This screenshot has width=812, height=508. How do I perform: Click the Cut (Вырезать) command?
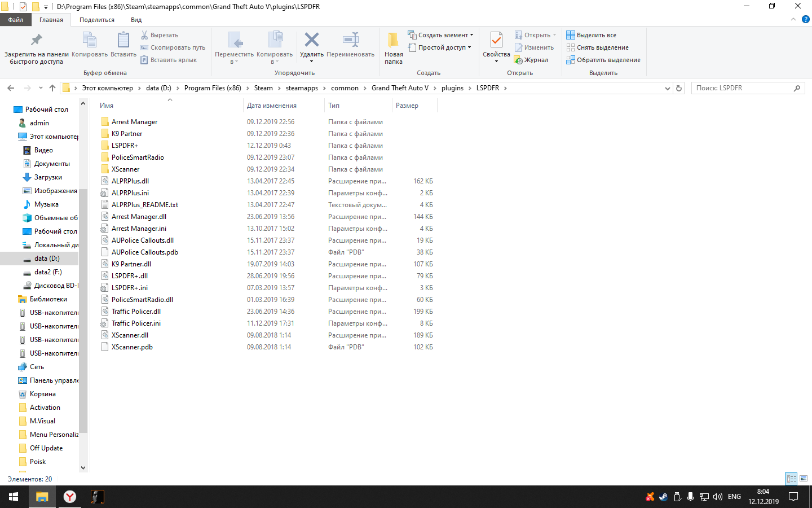click(160, 35)
